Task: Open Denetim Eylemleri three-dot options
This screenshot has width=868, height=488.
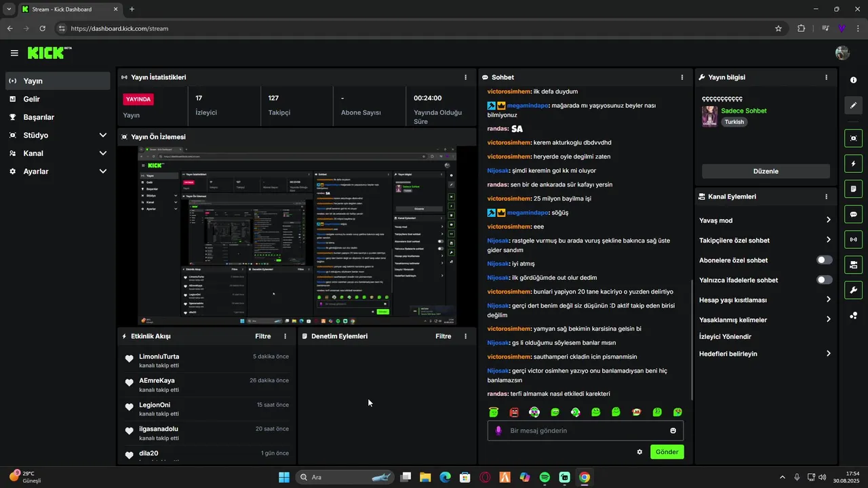Action: [x=465, y=336]
